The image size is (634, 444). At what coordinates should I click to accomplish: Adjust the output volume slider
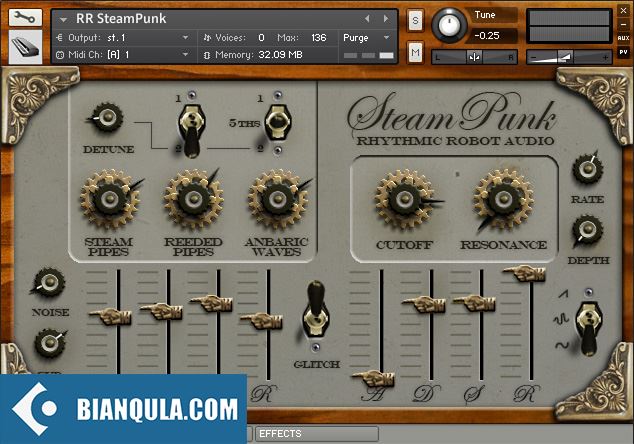click(569, 57)
